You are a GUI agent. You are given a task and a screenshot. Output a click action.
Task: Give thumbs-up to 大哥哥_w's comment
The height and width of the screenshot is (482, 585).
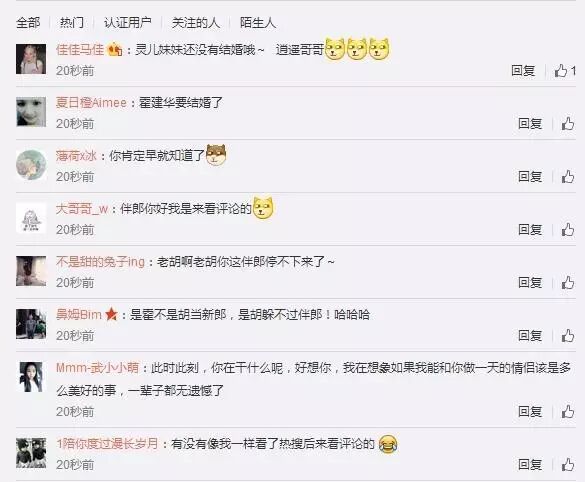coord(568,229)
